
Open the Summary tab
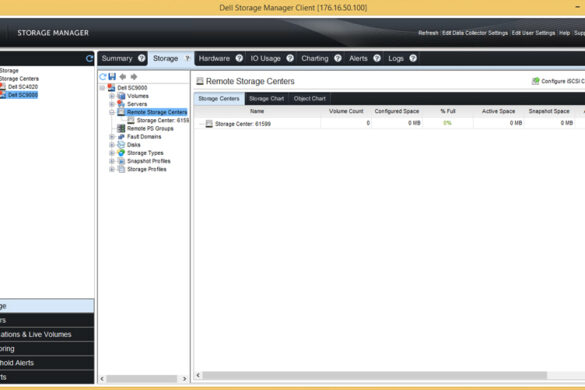point(117,58)
